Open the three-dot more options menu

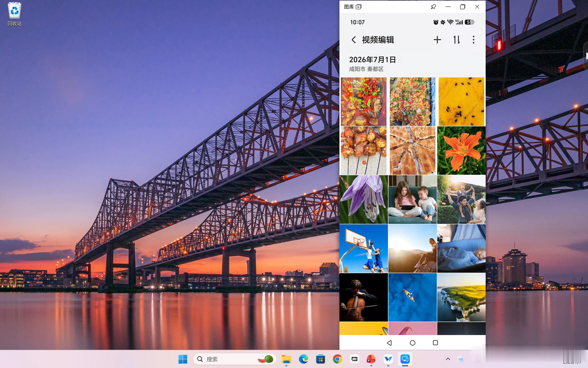click(473, 40)
